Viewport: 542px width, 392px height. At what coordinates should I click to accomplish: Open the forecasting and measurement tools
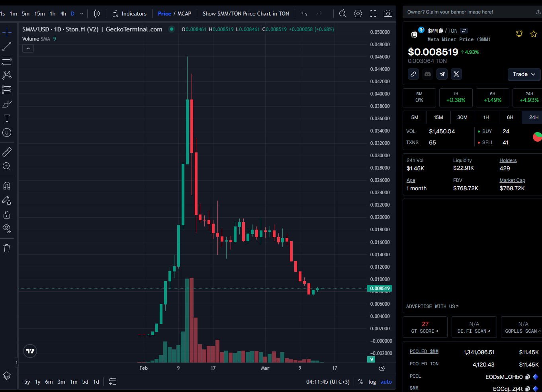tap(7, 90)
